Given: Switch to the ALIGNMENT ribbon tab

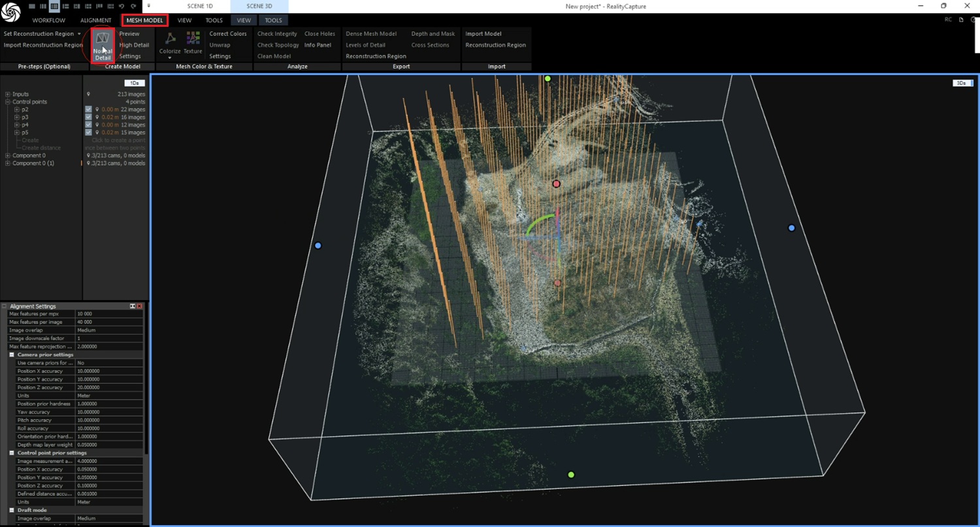Looking at the screenshot, I should [95, 20].
